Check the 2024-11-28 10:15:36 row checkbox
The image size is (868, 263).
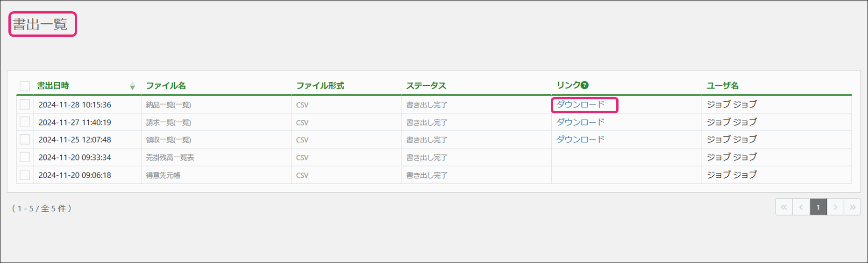pyautogui.click(x=25, y=104)
